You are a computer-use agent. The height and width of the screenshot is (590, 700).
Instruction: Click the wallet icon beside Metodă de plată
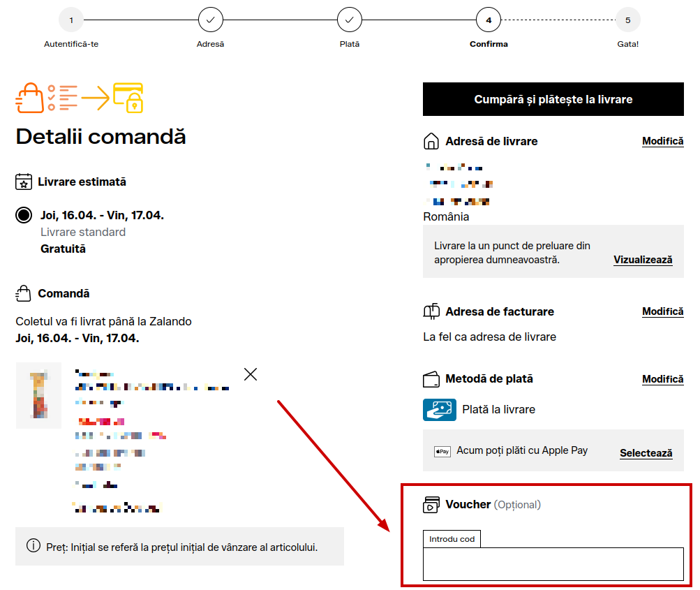click(x=431, y=379)
